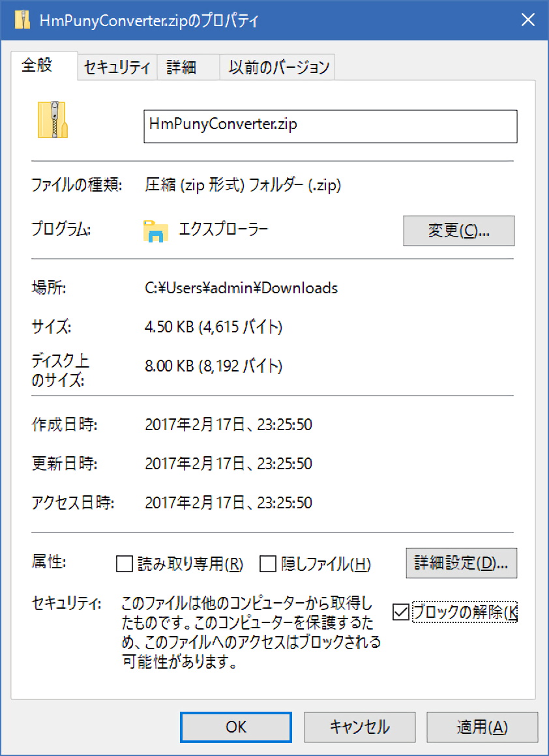Click the HmPunyConverter.zip filename field
This screenshot has height=756, width=549.
click(x=330, y=126)
